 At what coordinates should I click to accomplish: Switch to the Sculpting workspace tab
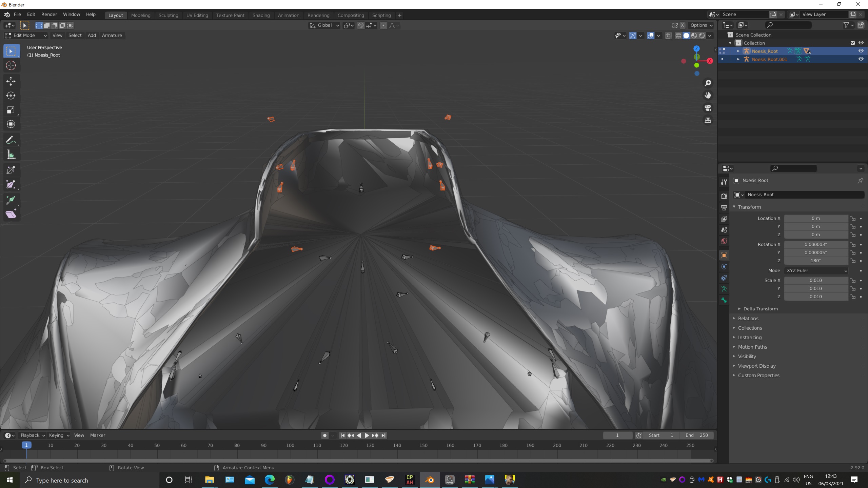click(168, 15)
